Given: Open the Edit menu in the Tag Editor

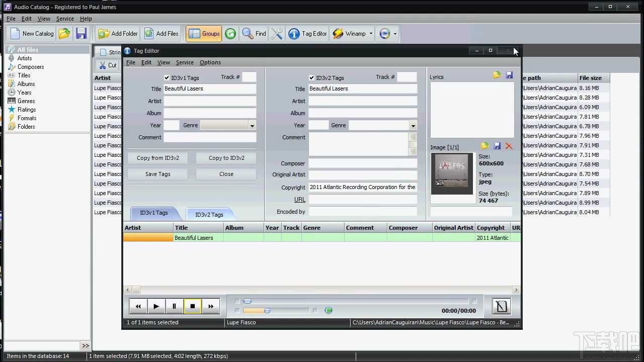Looking at the screenshot, I should 146,62.
